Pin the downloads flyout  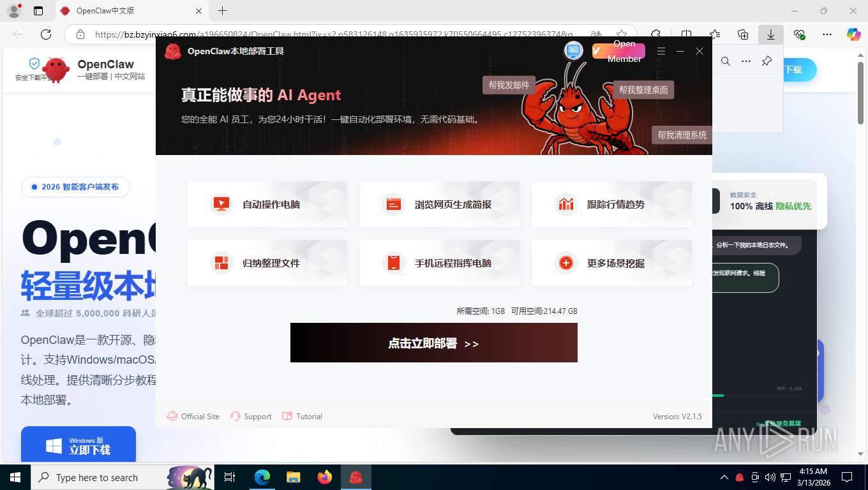click(767, 61)
